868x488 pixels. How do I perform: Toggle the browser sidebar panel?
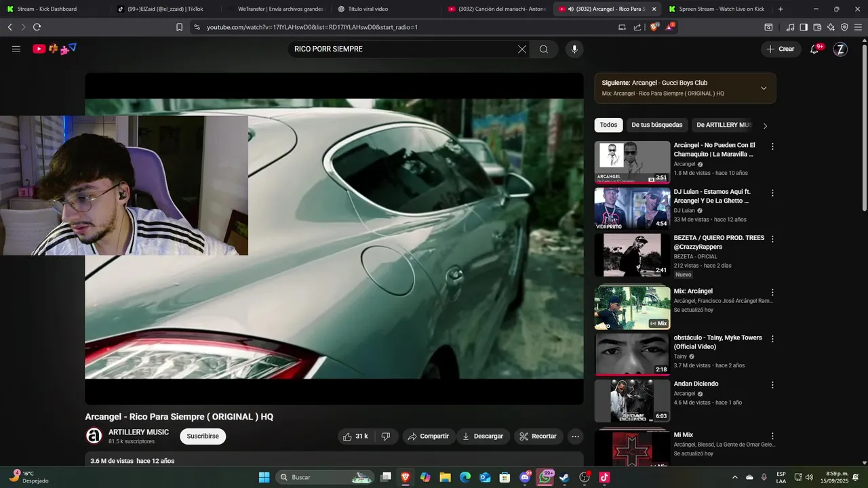(x=804, y=27)
